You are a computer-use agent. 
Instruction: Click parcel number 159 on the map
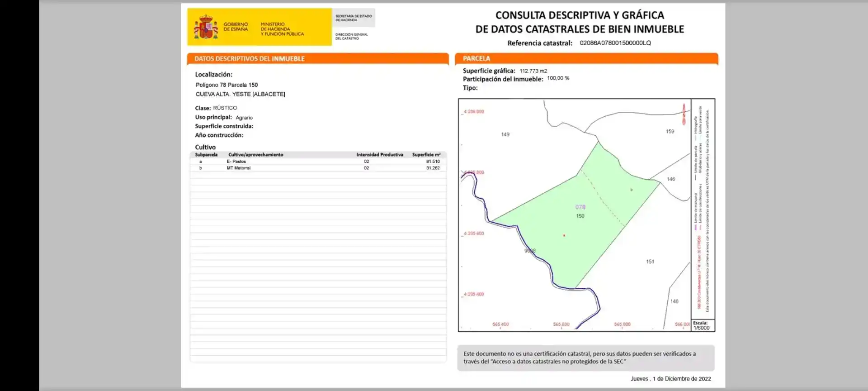pyautogui.click(x=670, y=132)
